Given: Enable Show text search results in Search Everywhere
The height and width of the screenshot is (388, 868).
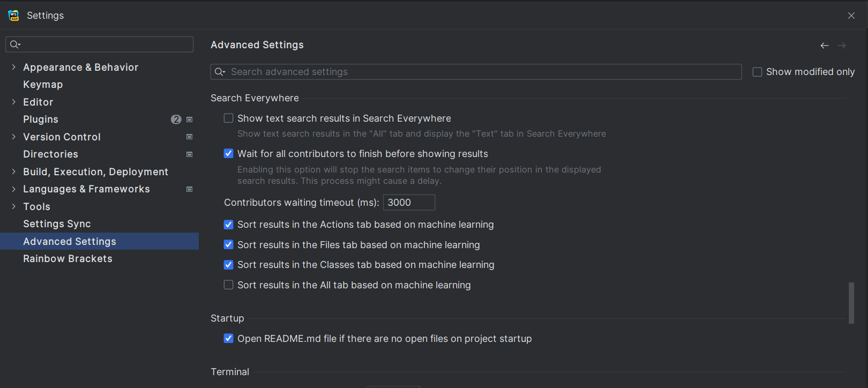Looking at the screenshot, I should point(229,118).
